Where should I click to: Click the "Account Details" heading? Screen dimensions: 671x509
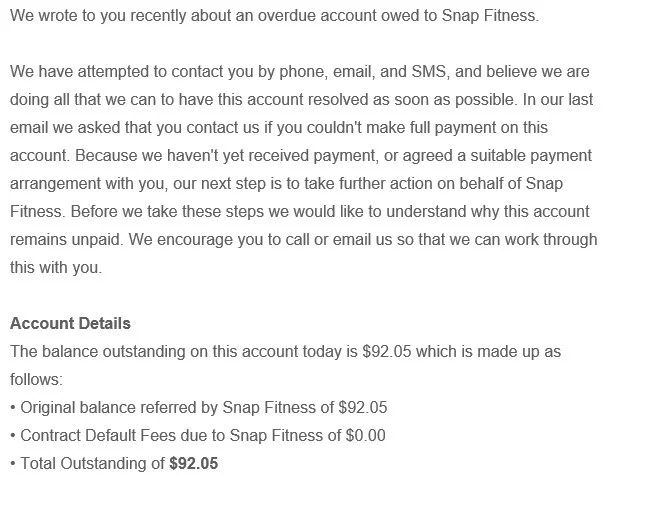point(70,323)
